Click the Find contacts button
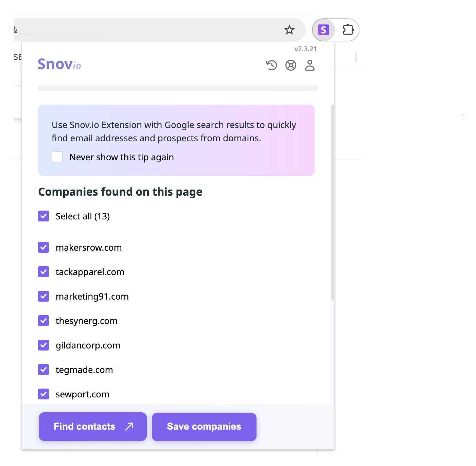The height and width of the screenshot is (466, 476). pyautogui.click(x=93, y=427)
